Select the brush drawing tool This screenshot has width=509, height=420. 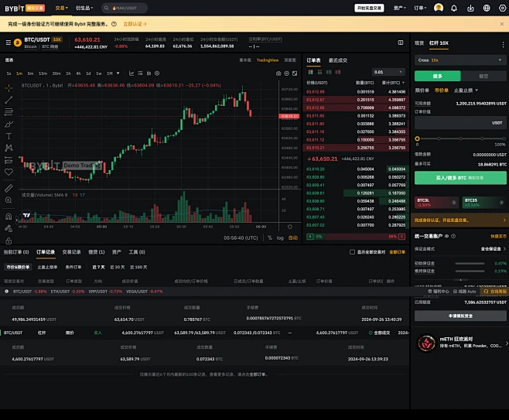point(9,124)
